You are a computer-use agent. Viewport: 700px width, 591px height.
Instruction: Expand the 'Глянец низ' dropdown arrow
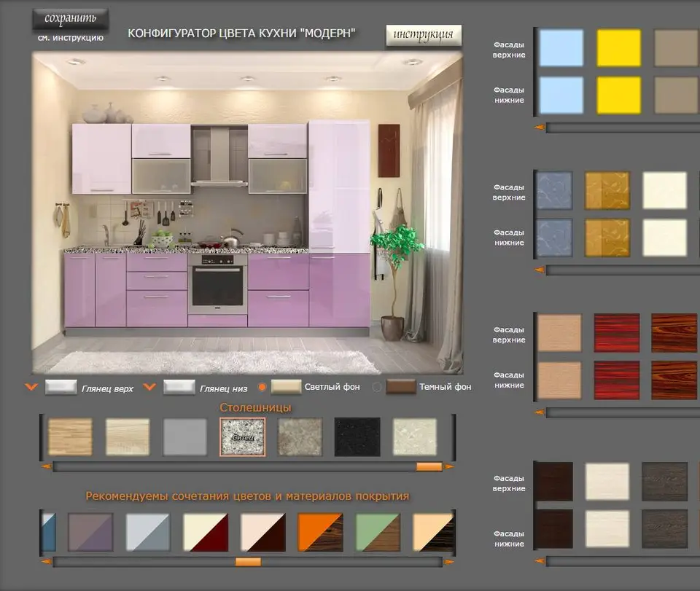click(149, 387)
